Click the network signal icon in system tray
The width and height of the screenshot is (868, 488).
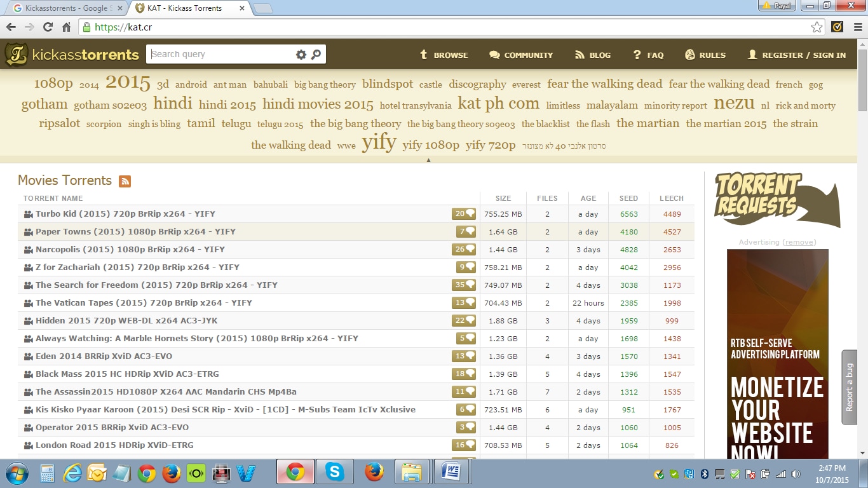coord(780,474)
